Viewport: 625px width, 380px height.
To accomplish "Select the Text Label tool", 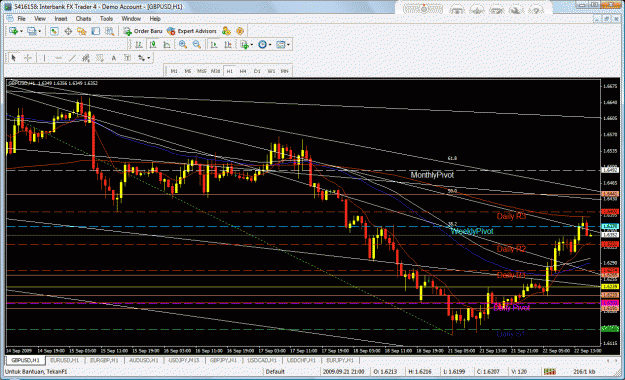I will click(x=127, y=58).
